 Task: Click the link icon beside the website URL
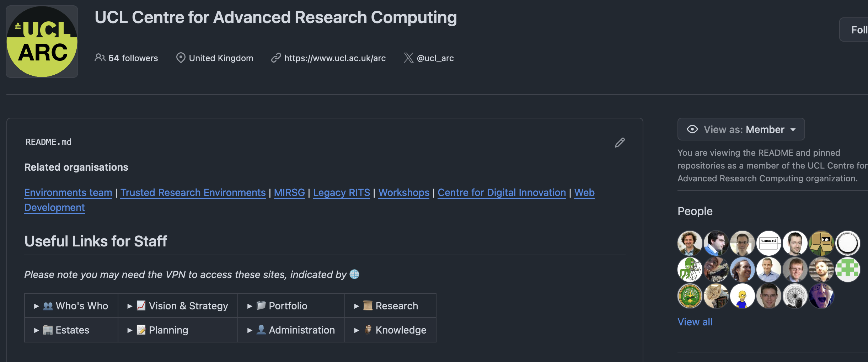[x=276, y=58]
